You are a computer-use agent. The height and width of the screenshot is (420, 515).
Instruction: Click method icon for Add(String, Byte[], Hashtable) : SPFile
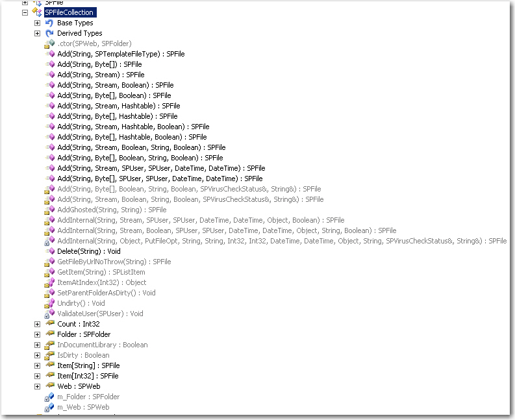49,116
